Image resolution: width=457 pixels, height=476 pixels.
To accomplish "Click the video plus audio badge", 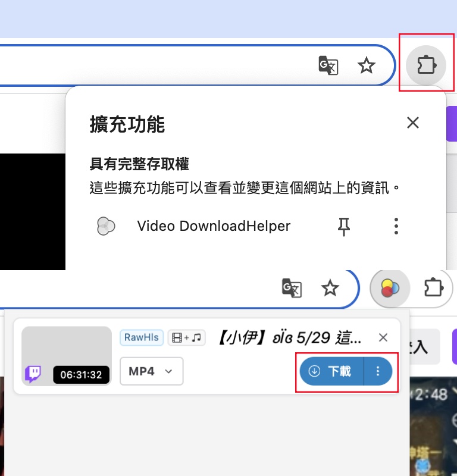I will 186,337.
